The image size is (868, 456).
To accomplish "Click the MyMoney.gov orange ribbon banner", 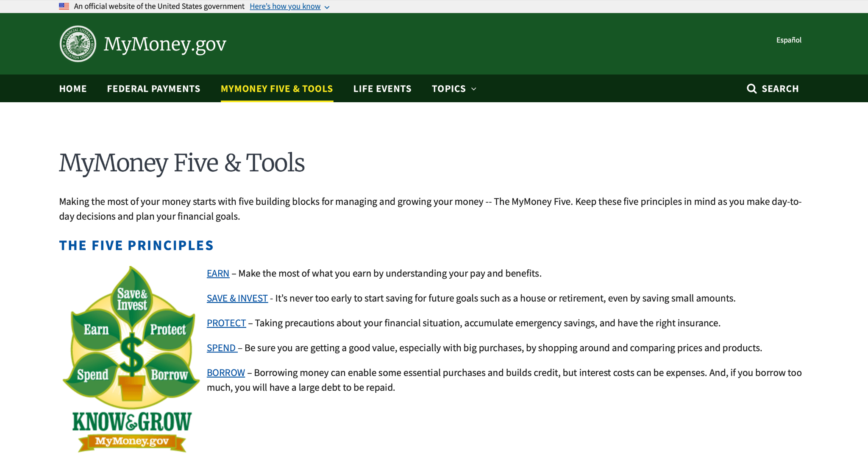I will click(132, 442).
